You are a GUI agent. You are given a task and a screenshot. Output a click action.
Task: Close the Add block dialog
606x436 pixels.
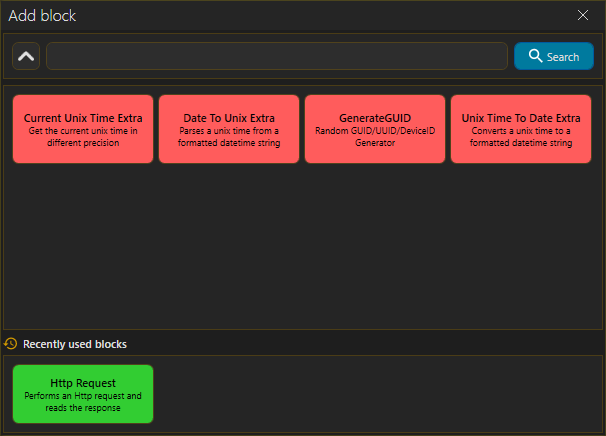click(x=583, y=15)
